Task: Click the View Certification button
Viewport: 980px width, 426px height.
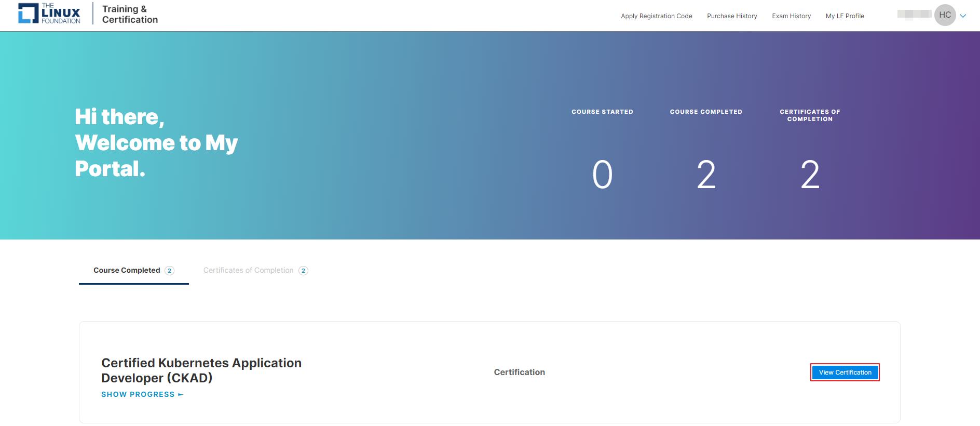Action: 845,372
